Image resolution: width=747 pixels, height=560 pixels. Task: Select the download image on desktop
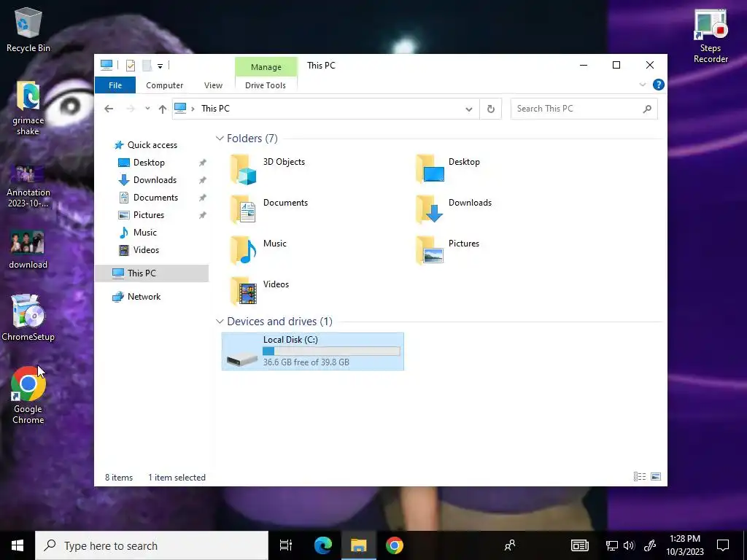click(28, 251)
